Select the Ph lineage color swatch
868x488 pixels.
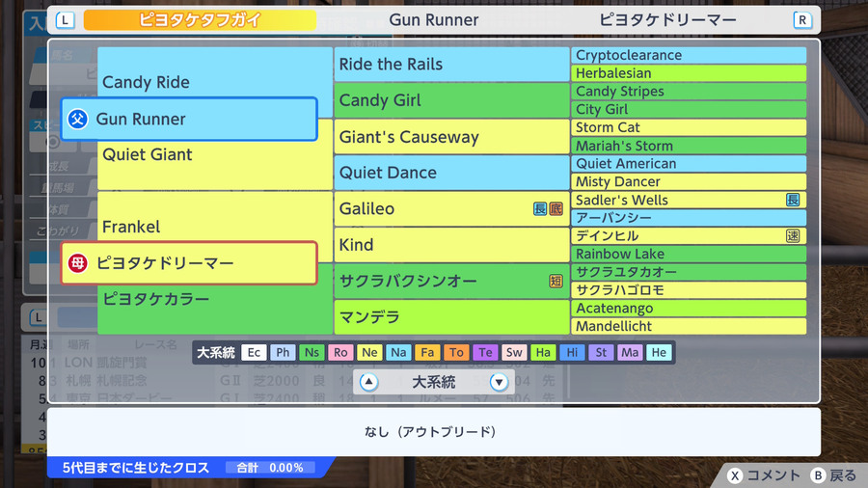pos(283,352)
